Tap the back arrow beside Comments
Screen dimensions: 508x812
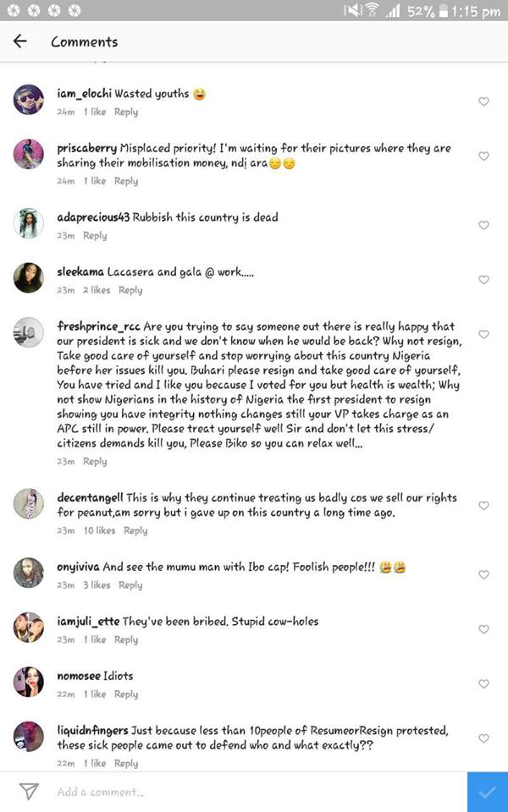(x=20, y=41)
